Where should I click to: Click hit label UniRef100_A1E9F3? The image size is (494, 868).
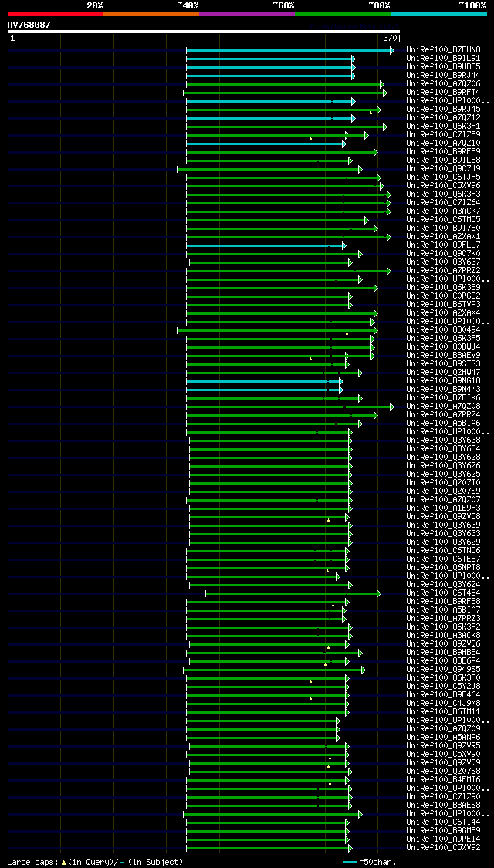point(443,508)
